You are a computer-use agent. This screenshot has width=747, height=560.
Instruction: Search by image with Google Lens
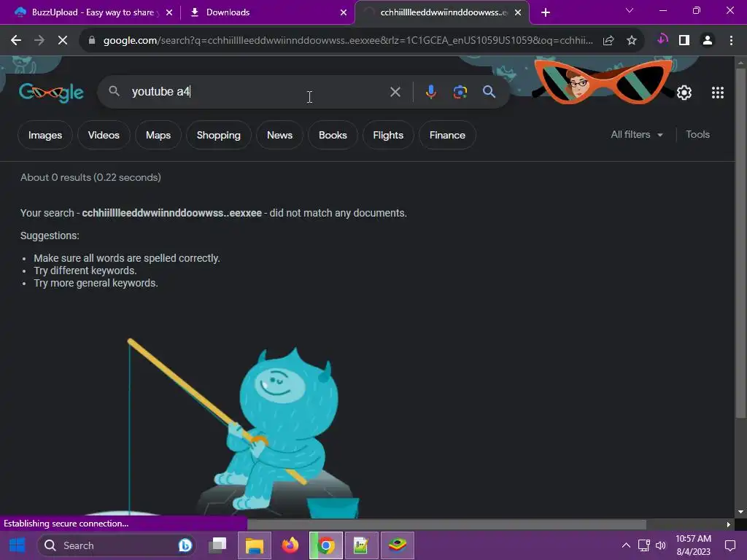460,91
